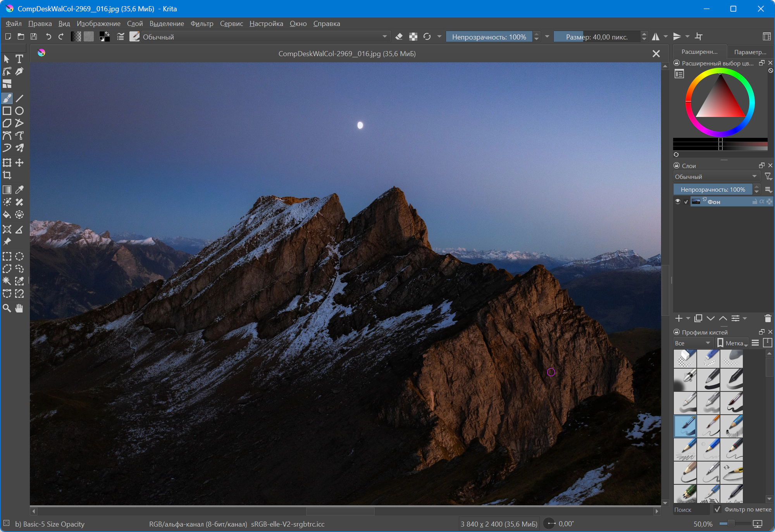Toggle alpha inheritance on Фон layer
This screenshot has width=775, height=532.
coord(762,201)
